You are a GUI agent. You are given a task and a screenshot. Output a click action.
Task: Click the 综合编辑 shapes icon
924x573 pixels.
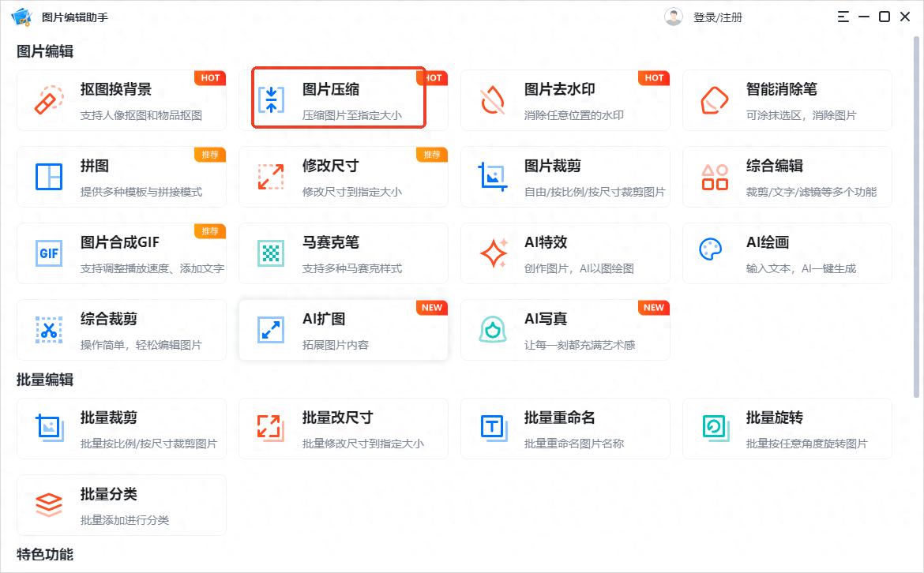[715, 177]
